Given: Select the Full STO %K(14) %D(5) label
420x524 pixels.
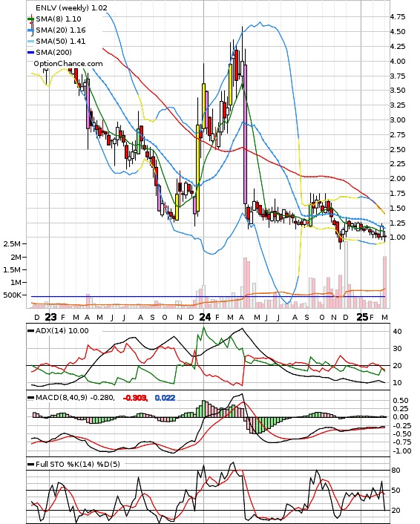Looking at the screenshot, I should (x=77, y=464).
